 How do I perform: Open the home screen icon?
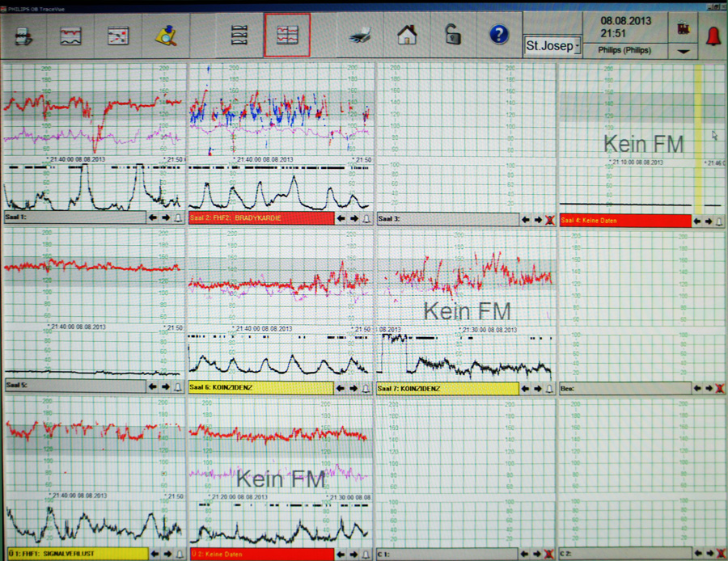click(x=407, y=35)
